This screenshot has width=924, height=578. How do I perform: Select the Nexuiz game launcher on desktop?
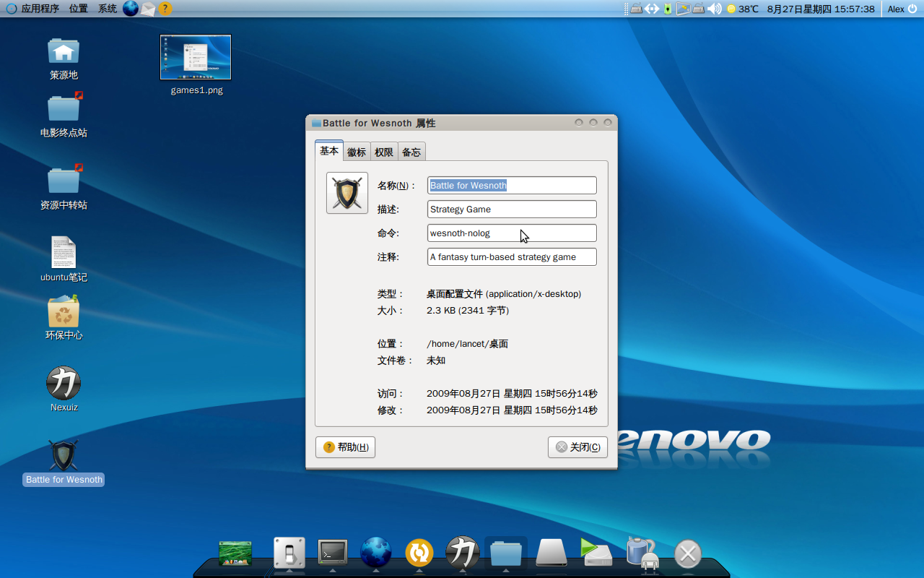click(x=64, y=383)
